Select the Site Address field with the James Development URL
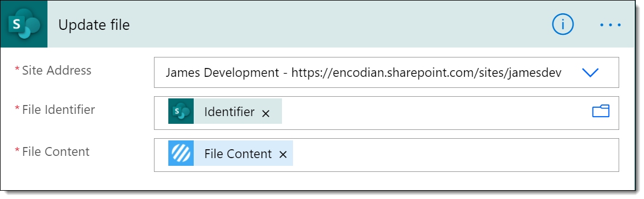The image size is (644, 199). pos(386,72)
